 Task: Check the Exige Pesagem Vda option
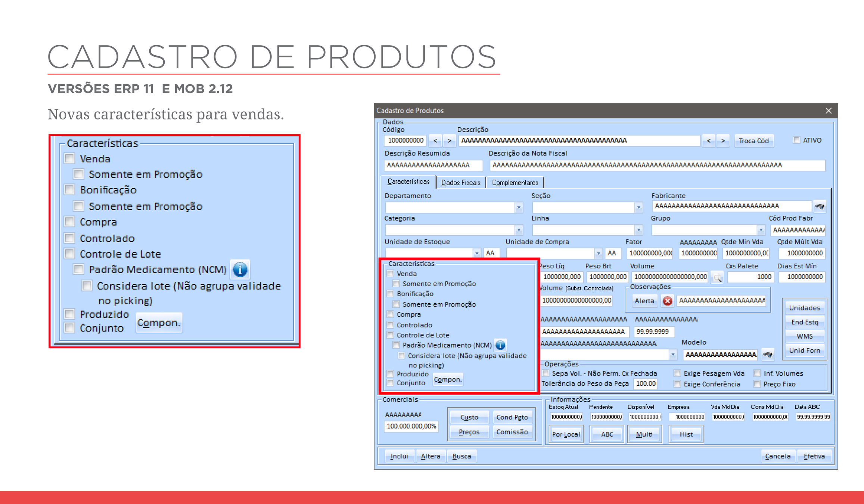tap(677, 373)
